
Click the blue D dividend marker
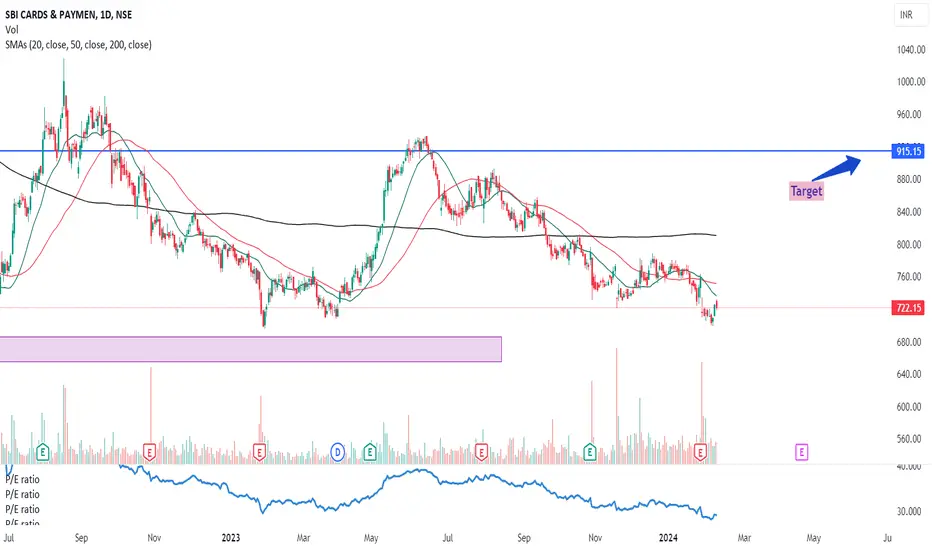(338, 452)
